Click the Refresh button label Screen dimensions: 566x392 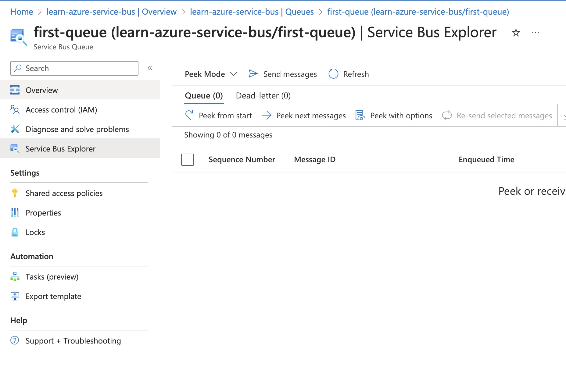pyautogui.click(x=356, y=74)
